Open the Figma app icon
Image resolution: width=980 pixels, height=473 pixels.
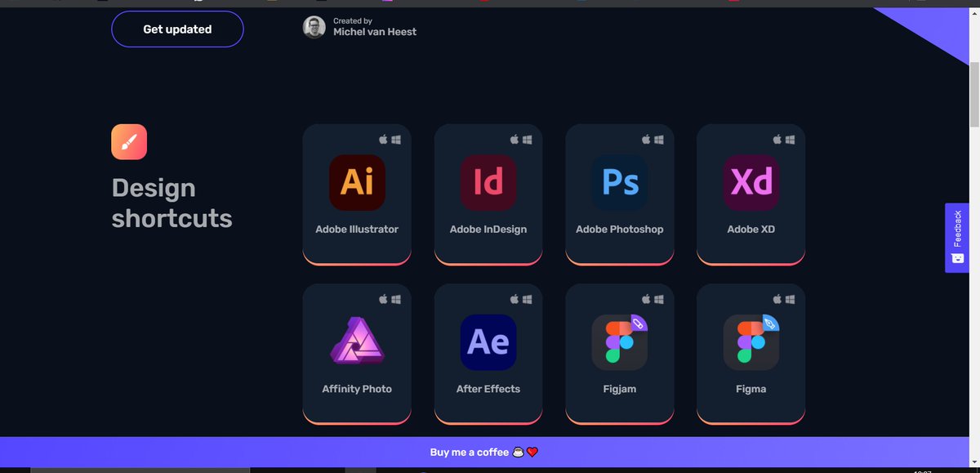(x=751, y=342)
